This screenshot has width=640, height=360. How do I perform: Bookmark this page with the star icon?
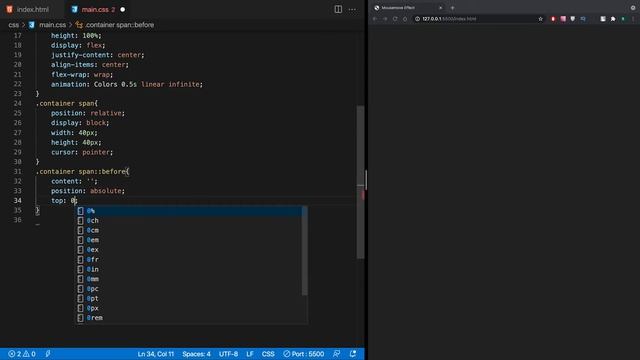point(540,19)
